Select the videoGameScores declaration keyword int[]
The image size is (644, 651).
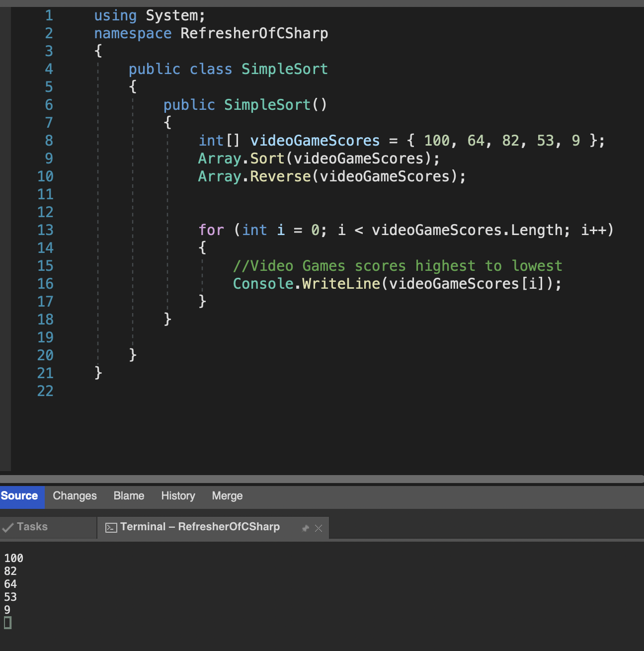pyautogui.click(x=219, y=141)
